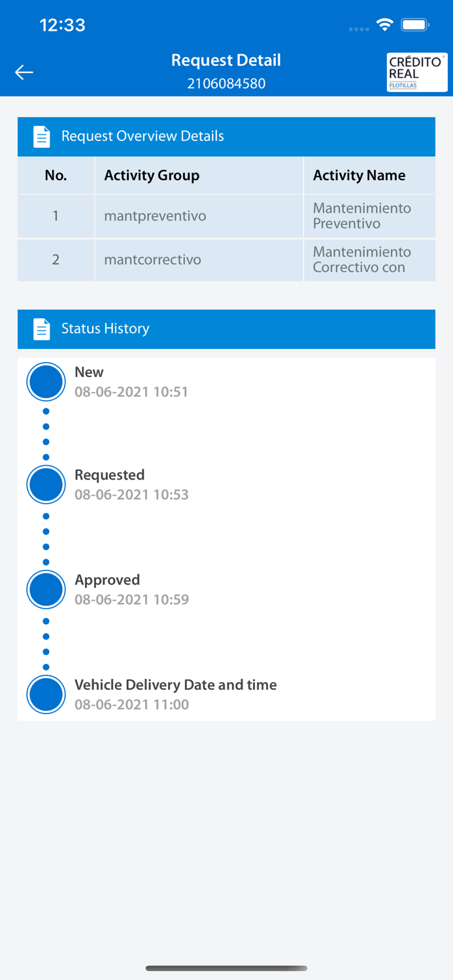Image resolution: width=453 pixels, height=980 pixels.
Task: Select the Vehicle Delivery status circle marker
Action: (46, 694)
